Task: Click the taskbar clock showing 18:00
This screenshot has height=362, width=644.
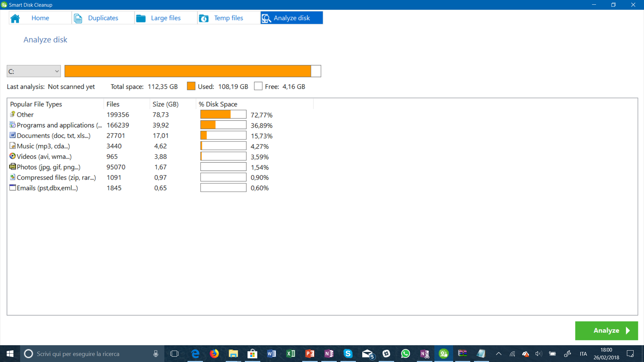Action: pos(606,354)
